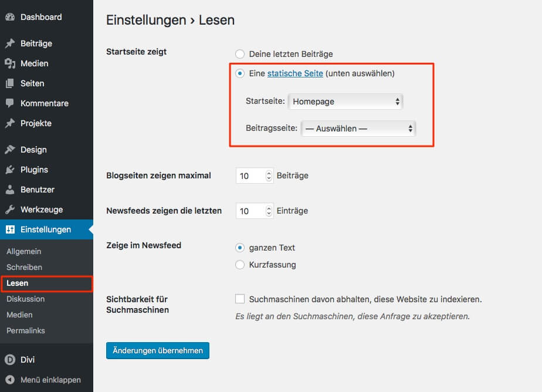542x392 pixels.
Task: Open the Plugins icon in sidebar
Action: click(x=11, y=169)
